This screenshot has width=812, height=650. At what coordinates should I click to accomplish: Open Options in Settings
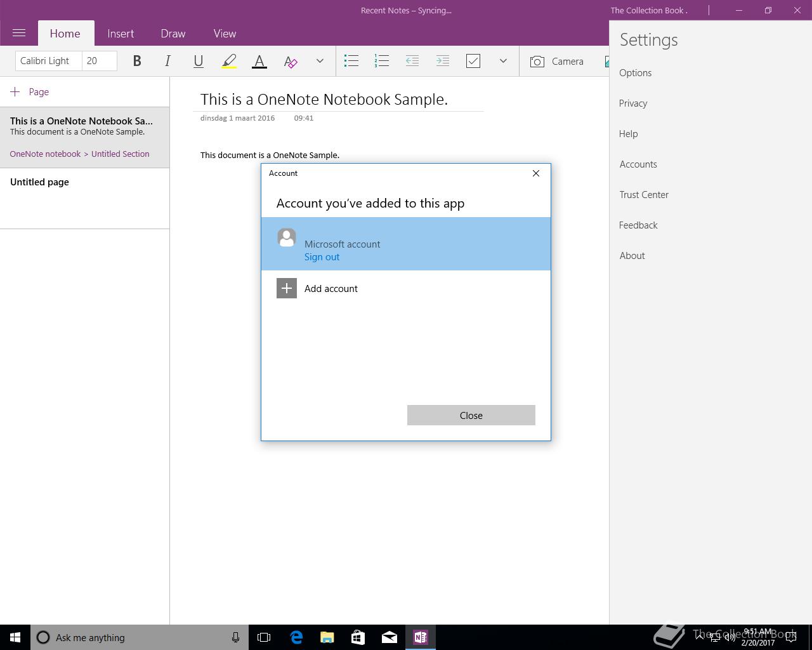pyautogui.click(x=635, y=73)
